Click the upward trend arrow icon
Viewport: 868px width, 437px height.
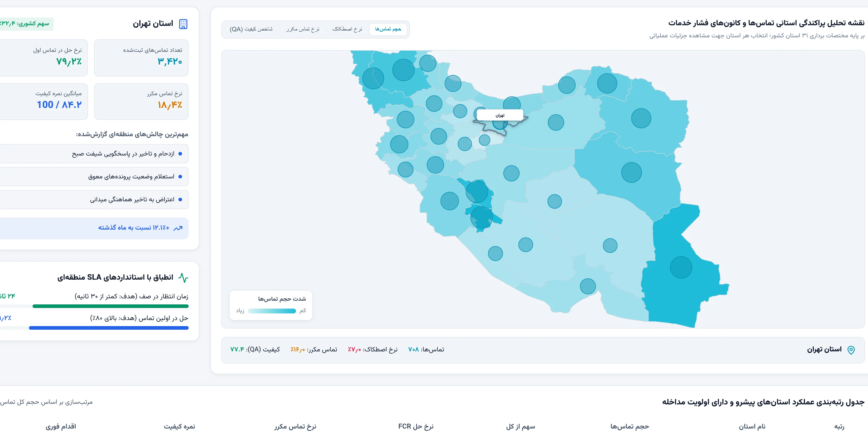pos(178,228)
